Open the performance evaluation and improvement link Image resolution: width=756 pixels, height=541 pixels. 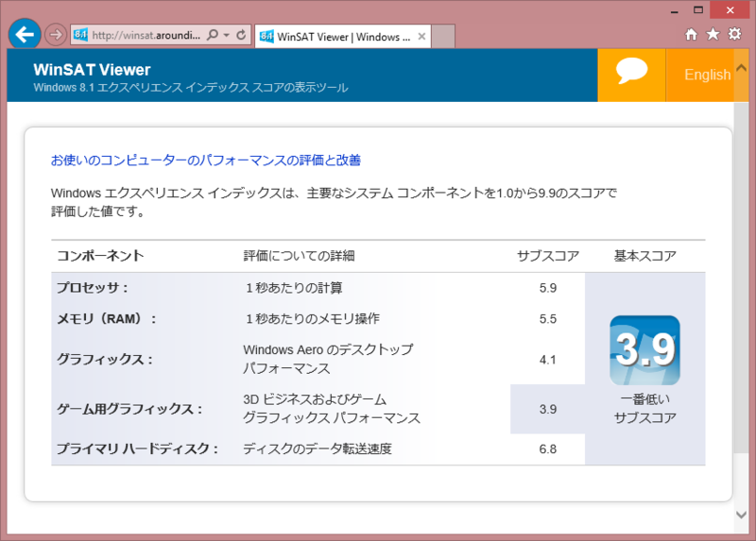(206, 160)
